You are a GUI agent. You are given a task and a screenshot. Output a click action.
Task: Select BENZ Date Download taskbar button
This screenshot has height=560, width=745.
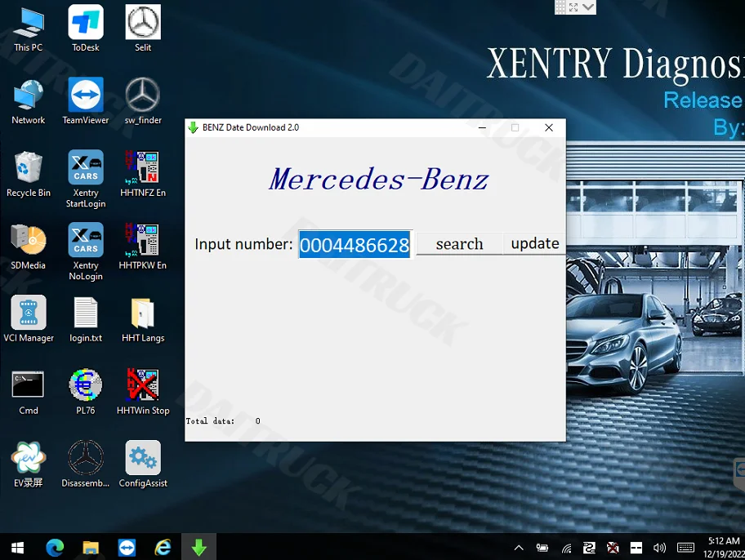[x=199, y=548]
